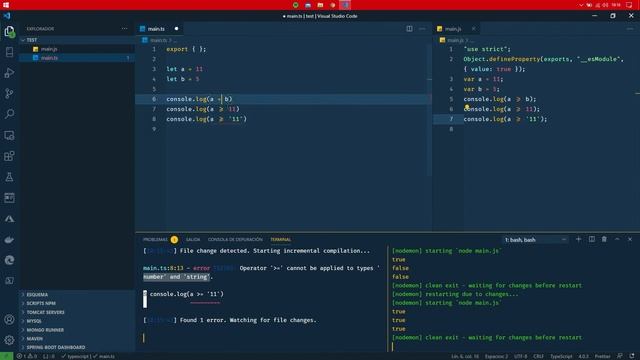Image resolution: width=640 pixels, height=360 pixels.
Task: Open the Explorer view in activity bar
Action: [9, 31]
